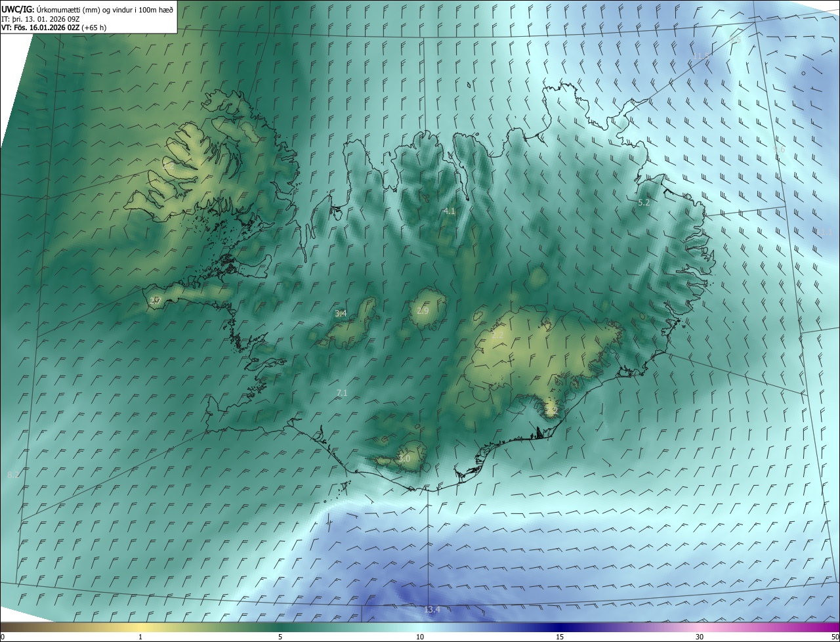Image resolution: width=840 pixels, height=642 pixels.
Task: Click the 15 tick label on the color scale
Action: pos(560,637)
